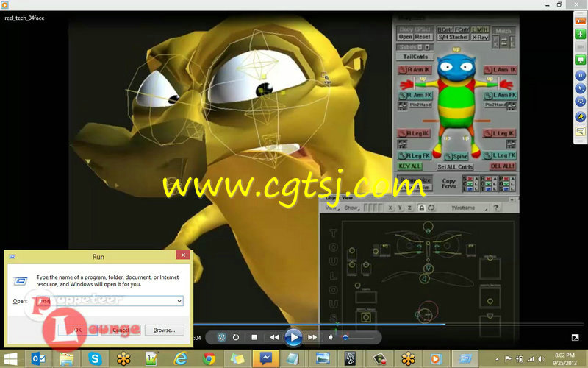Click the Sel ALL Cntrls button
Image resolution: width=588 pixels, height=368 pixels.
point(455,166)
